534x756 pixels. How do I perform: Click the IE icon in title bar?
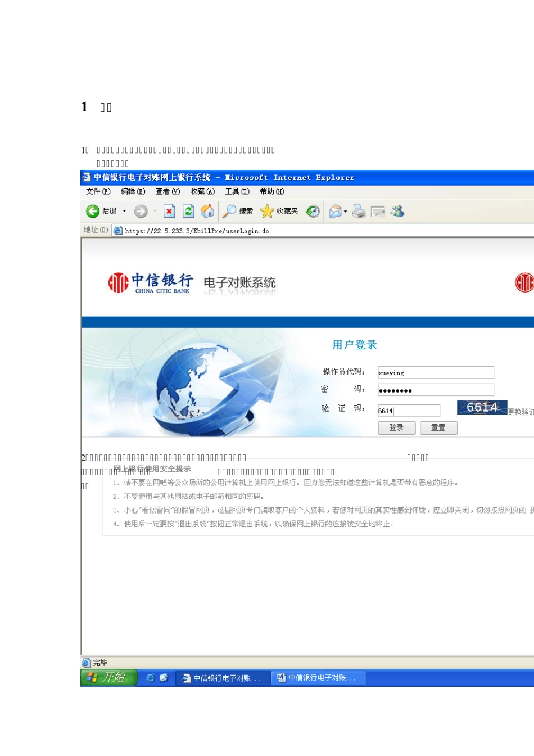click(x=86, y=177)
